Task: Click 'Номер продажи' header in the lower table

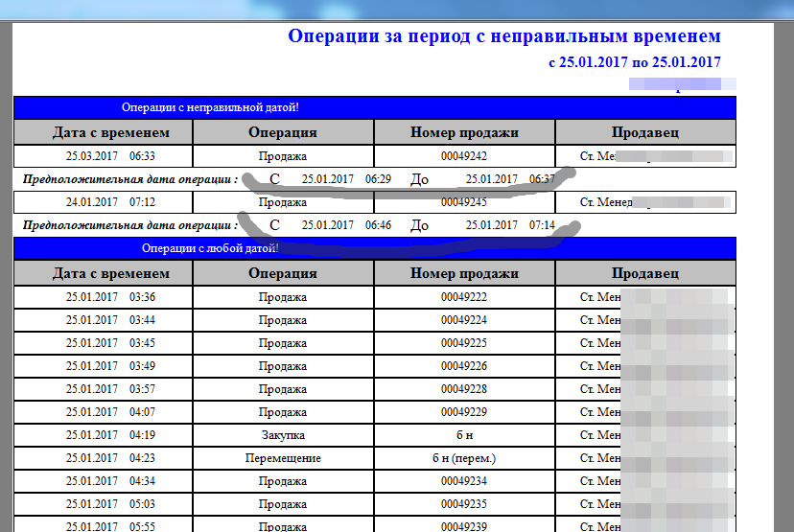Action: point(464,273)
